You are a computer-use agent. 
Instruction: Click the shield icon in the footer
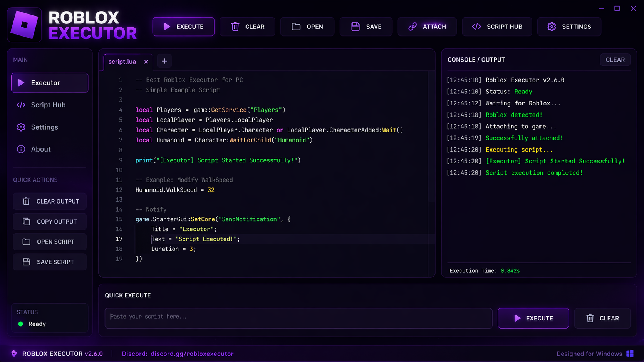click(14, 354)
